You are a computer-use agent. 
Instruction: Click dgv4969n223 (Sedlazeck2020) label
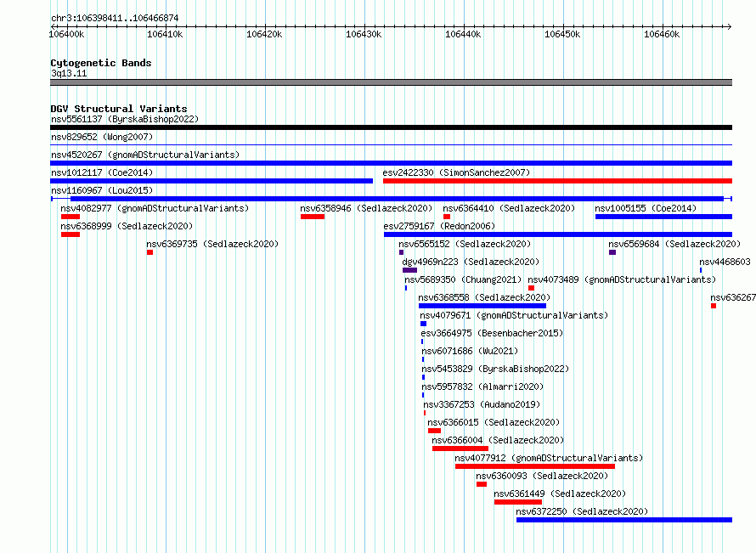coord(471,262)
